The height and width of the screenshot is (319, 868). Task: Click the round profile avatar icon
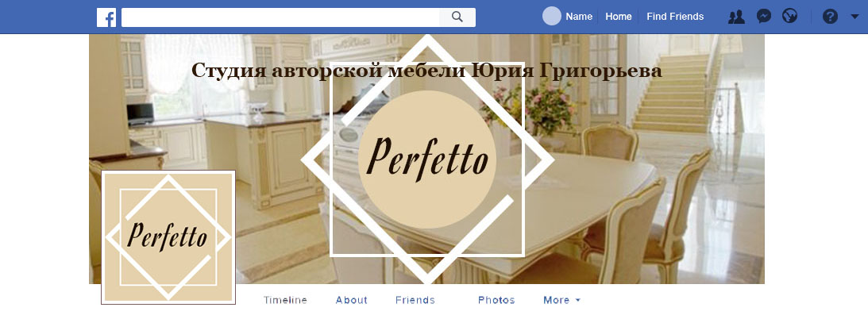click(x=552, y=16)
